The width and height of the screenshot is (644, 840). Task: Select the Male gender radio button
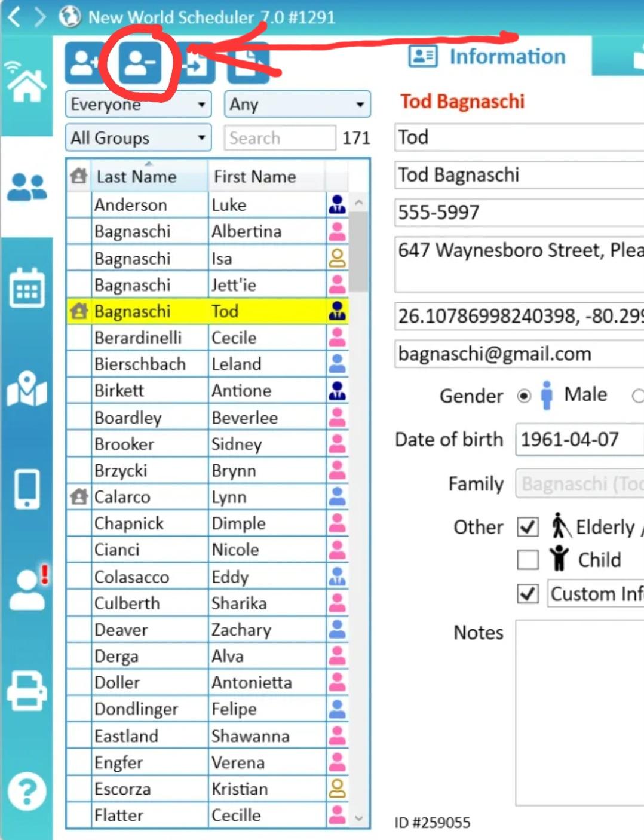pos(524,396)
